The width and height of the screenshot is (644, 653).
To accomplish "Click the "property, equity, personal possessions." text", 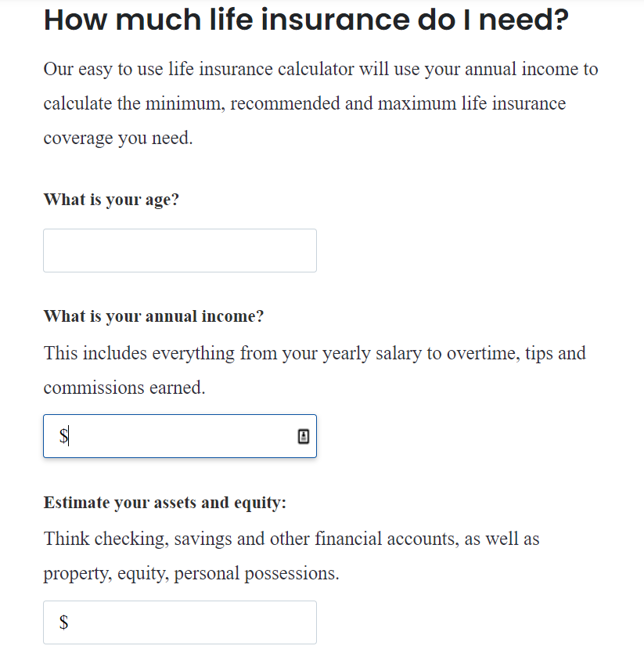I will [191, 573].
